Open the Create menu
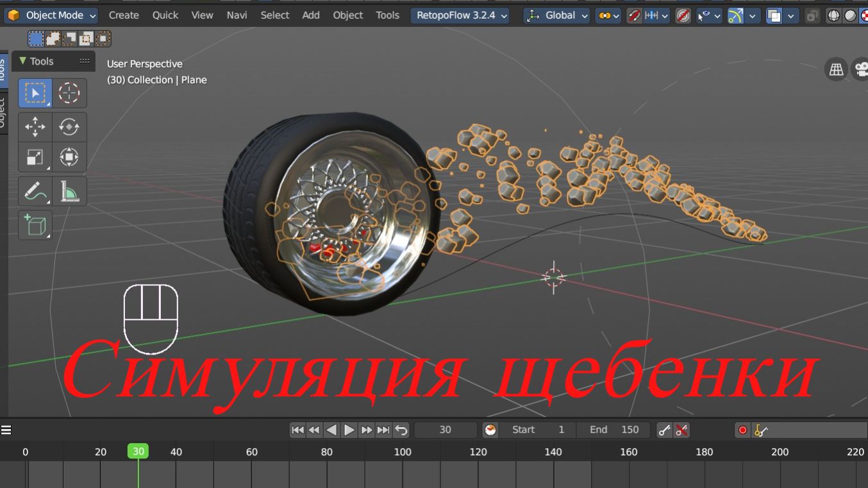868x488 pixels. pos(124,15)
